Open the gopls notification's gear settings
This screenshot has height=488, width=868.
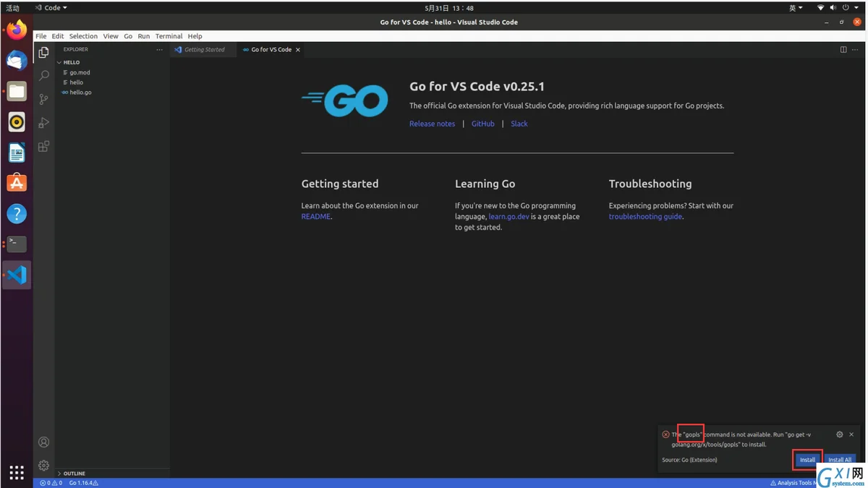coord(839,435)
